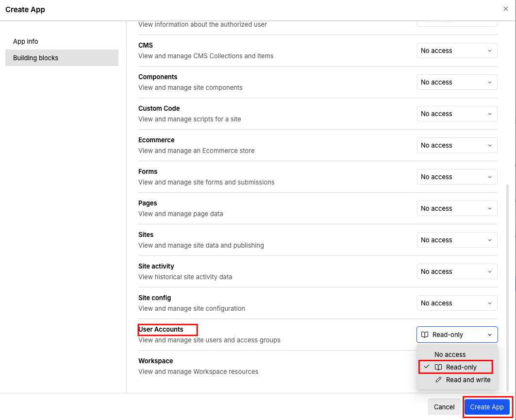This screenshot has width=516, height=420.
Task: Select the Building blocks section
Action: click(x=35, y=58)
